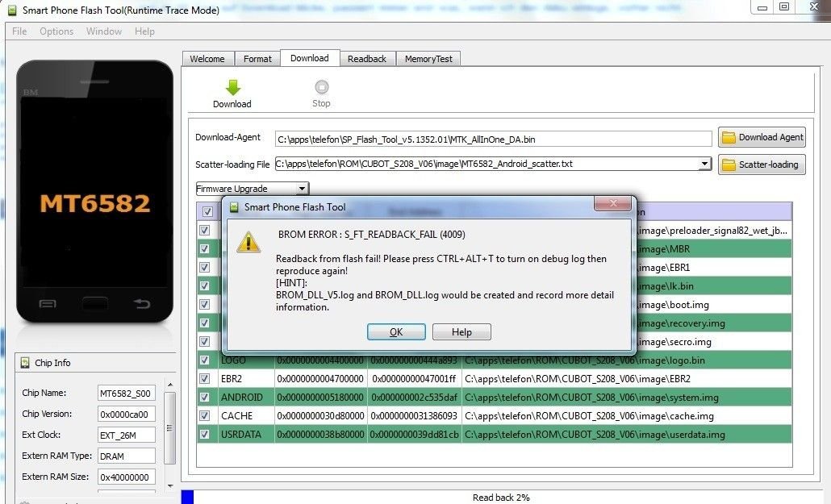The width and height of the screenshot is (831, 504).
Task: Uncheck the CACHE partition checkbox
Action: [205, 416]
